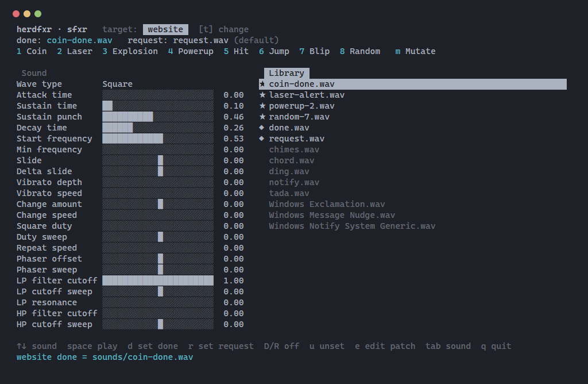Image resolution: width=588 pixels, height=384 pixels.
Task: Click the space play hint
Action: (x=92, y=346)
